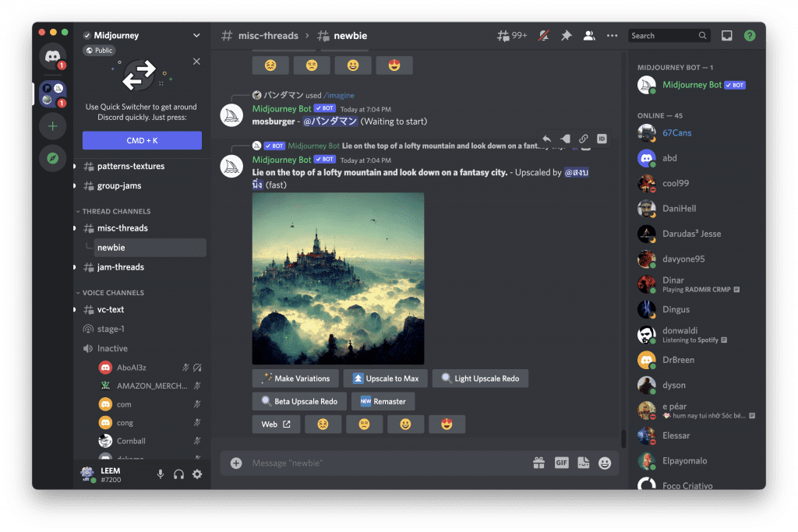Open the Threads icon showing 99+
This screenshot has width=798, height=532.
pos(512,36)
